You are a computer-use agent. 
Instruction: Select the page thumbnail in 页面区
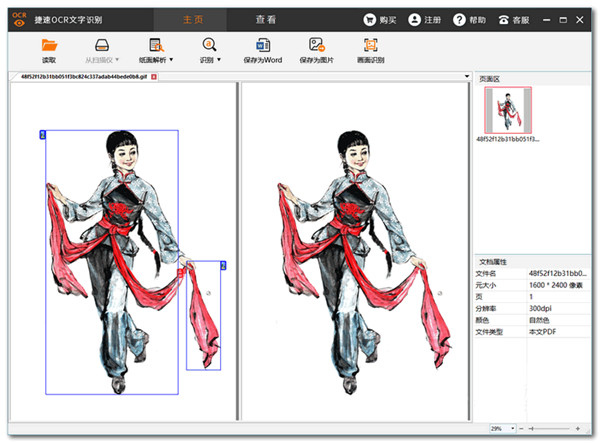click(508, 110)
